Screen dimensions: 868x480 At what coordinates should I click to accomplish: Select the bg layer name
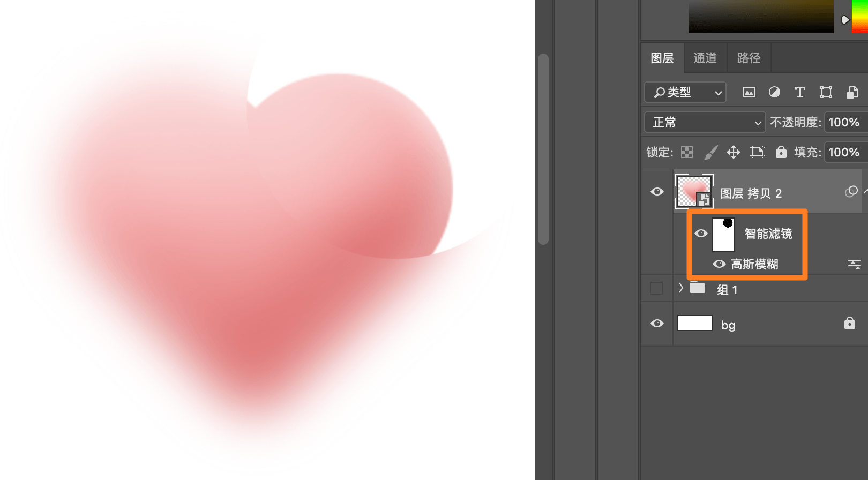tap(728, 325)
